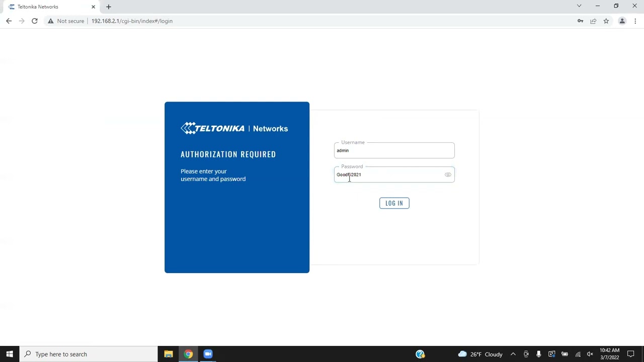Open notification center icon
Screen dimensions: 644x362
(631, 354)
